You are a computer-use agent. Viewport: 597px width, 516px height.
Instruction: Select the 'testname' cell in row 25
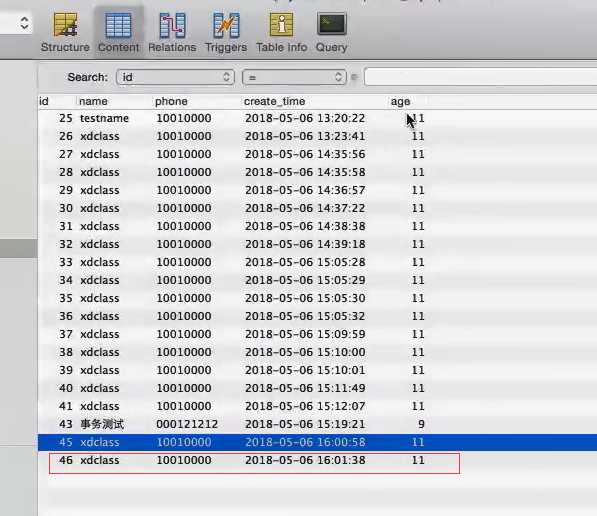104,118
